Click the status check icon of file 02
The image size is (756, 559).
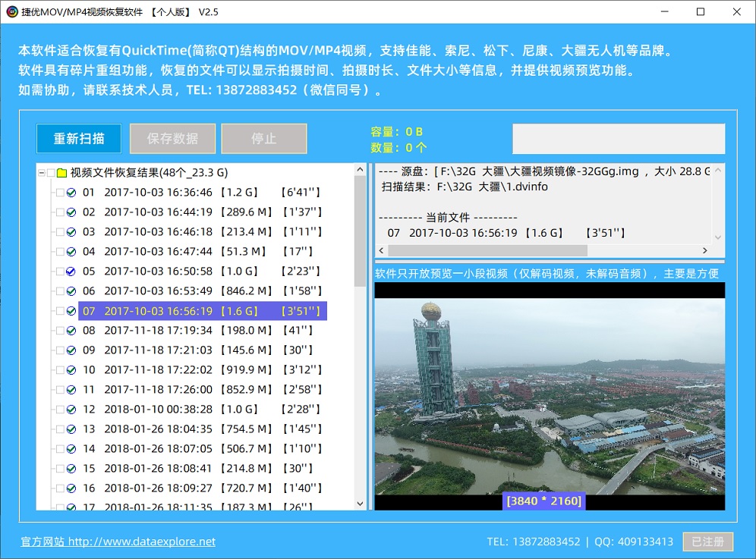(x=71, y=212)
